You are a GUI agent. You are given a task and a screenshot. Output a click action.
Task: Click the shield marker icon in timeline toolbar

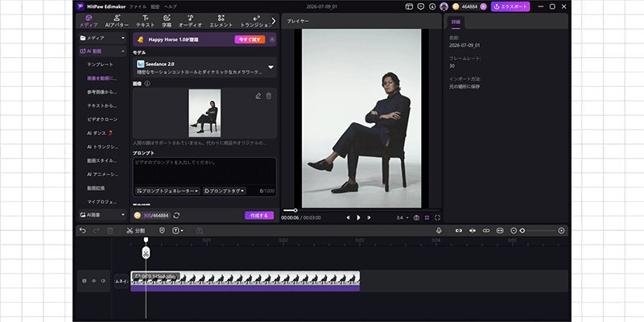pos(162,231)
